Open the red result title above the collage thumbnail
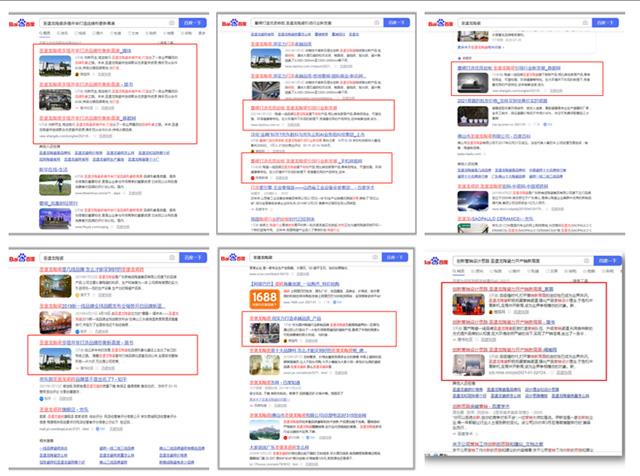 (x=285, y=318)
